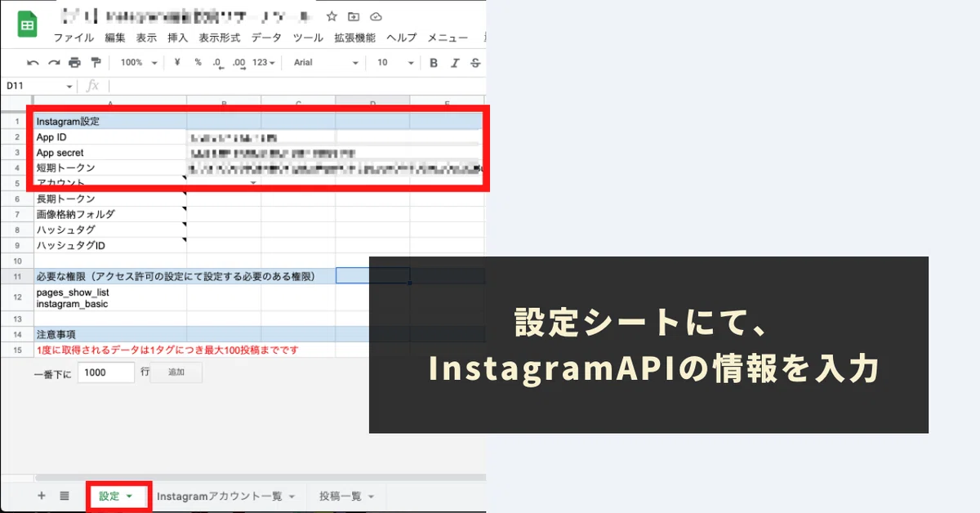Select the pages_show_list instagram_basic cell

point(110,297)
